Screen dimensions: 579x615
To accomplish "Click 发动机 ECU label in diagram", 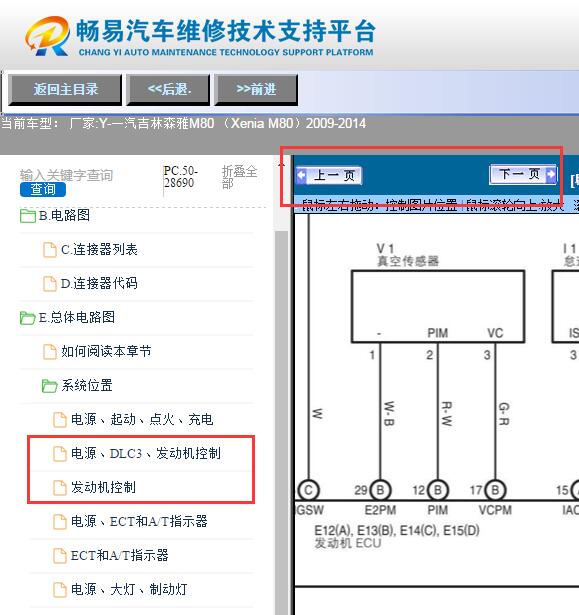I will (x=348, y=544).
